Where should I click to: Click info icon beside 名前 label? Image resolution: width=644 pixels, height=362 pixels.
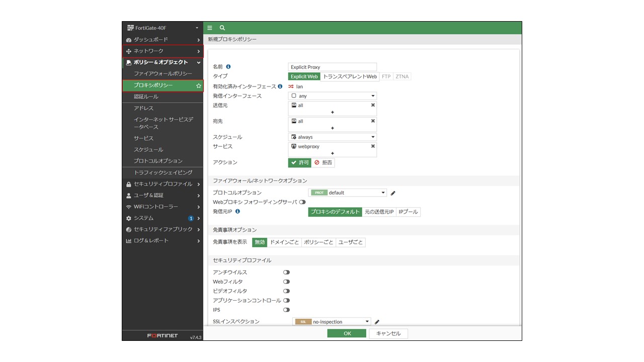(228, 66)
